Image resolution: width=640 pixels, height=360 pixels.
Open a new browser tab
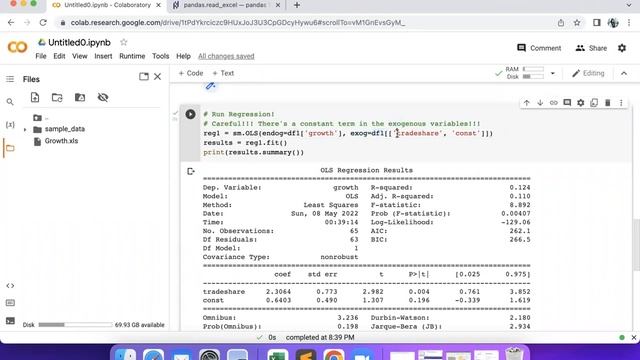coord(297,5)
